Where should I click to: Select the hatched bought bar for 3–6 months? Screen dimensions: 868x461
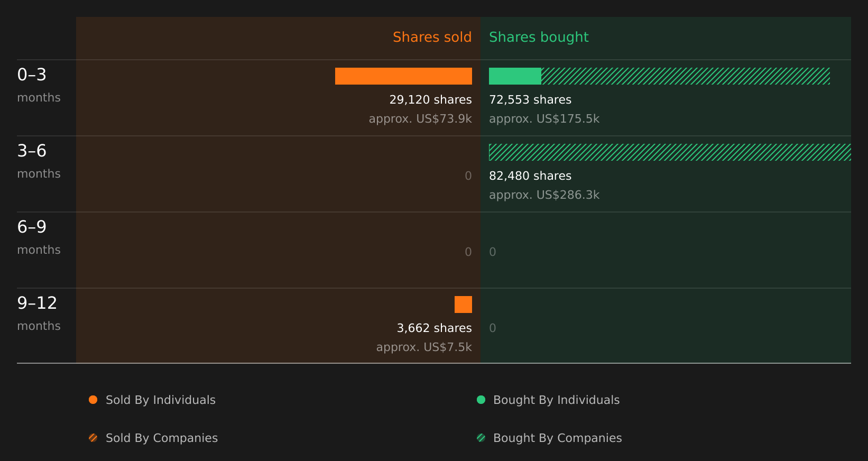click(670, 152)
